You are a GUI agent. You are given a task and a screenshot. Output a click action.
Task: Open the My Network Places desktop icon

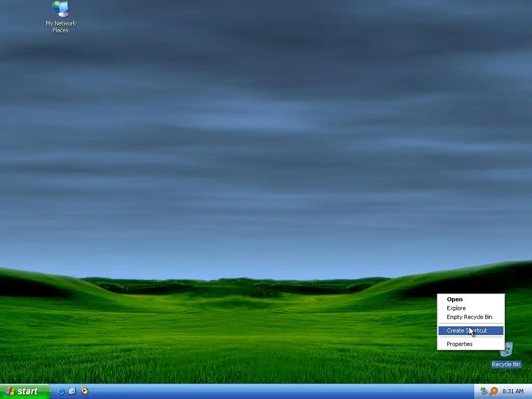[61, 9]
